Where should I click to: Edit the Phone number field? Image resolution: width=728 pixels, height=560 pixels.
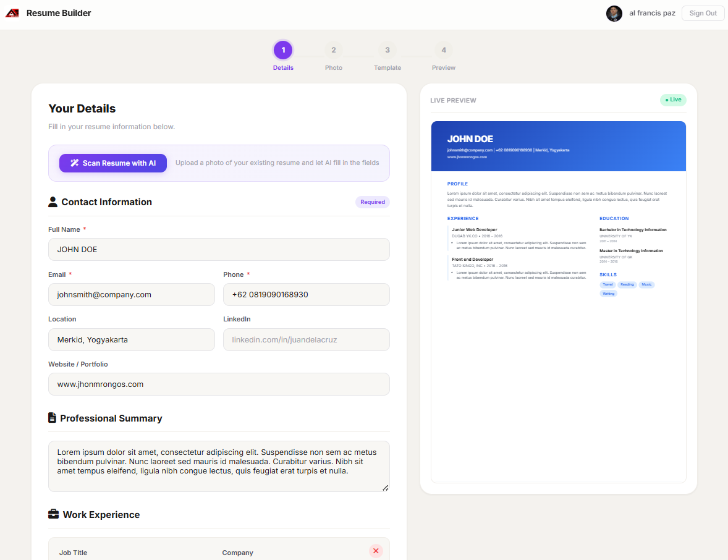pyautogui.click(x=307, y=294)
